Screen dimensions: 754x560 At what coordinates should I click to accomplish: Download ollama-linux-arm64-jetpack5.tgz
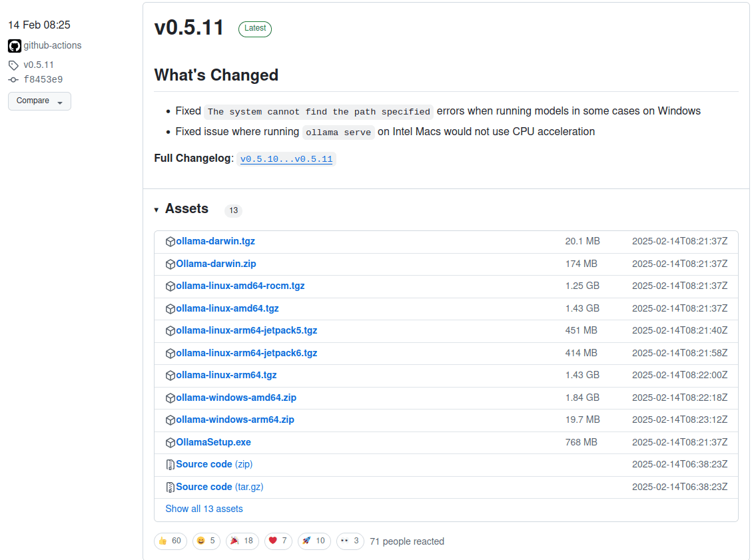tap(246, 331)
